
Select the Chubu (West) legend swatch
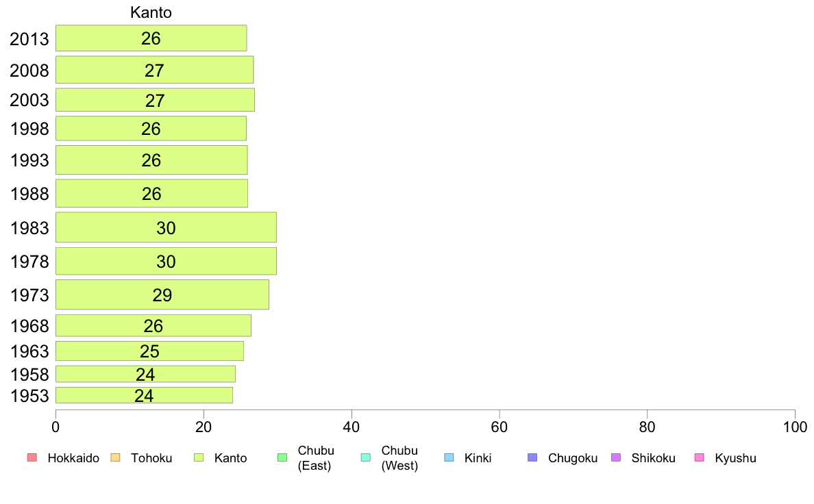[365, 457]
